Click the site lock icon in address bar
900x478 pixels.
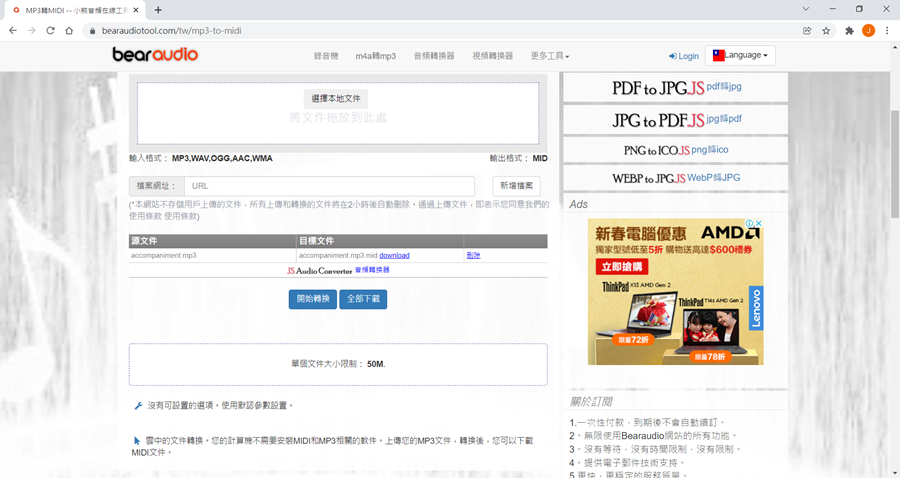92,30
